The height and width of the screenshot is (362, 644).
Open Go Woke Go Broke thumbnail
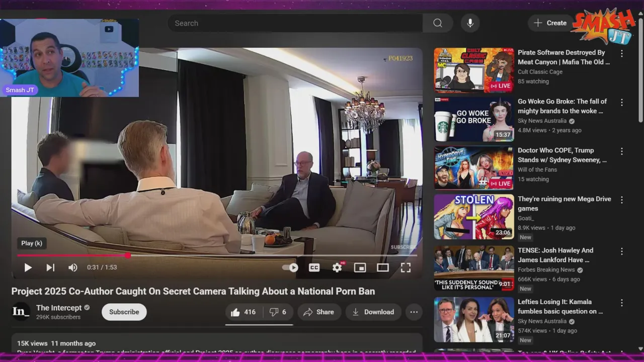pos(474,119)
